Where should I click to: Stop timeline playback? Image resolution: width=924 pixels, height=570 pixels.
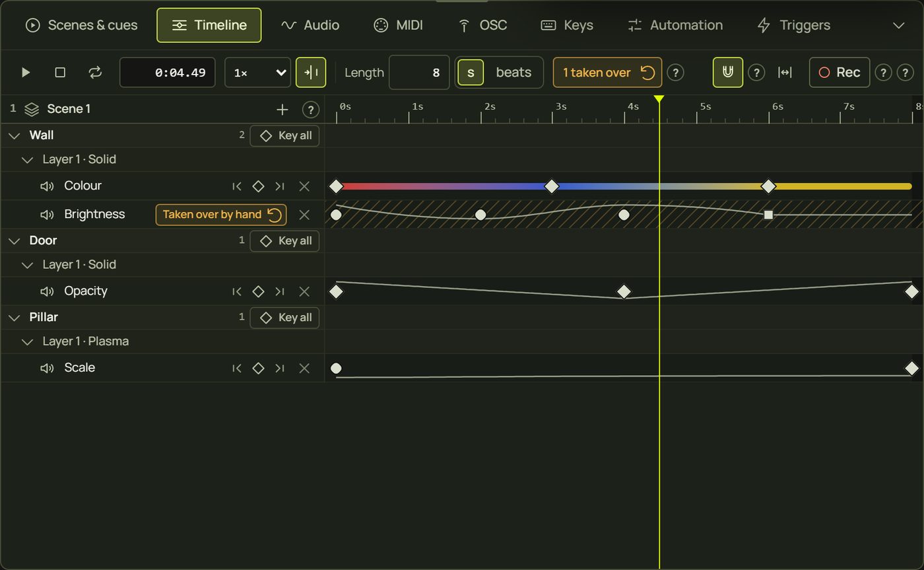[60, 73]
